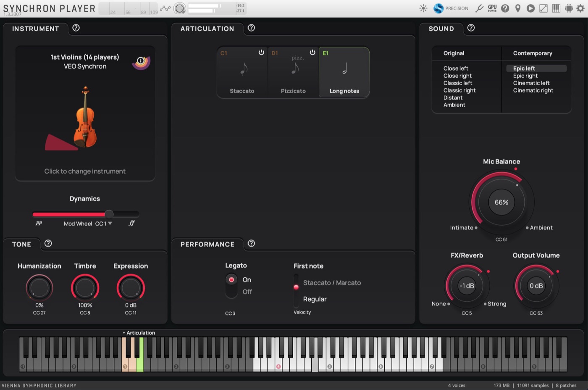Toggle power button on Staccato articulation

pyautogui.click(x=261, y=53)
